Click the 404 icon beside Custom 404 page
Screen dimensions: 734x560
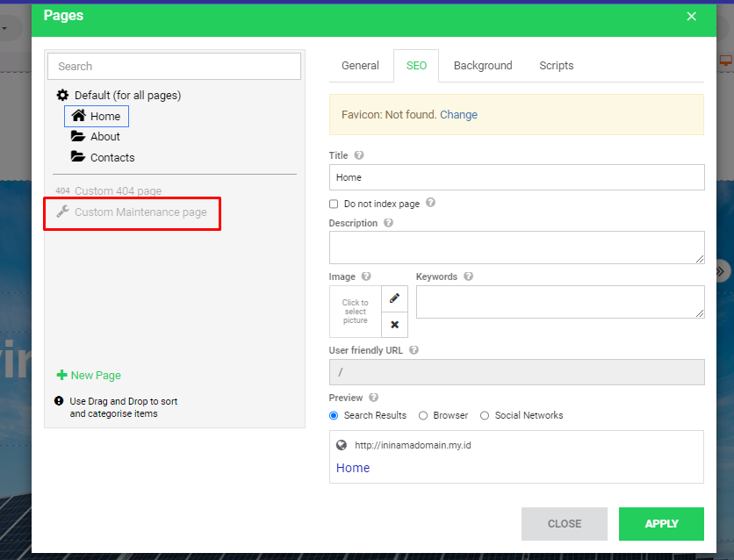[60, 190]
